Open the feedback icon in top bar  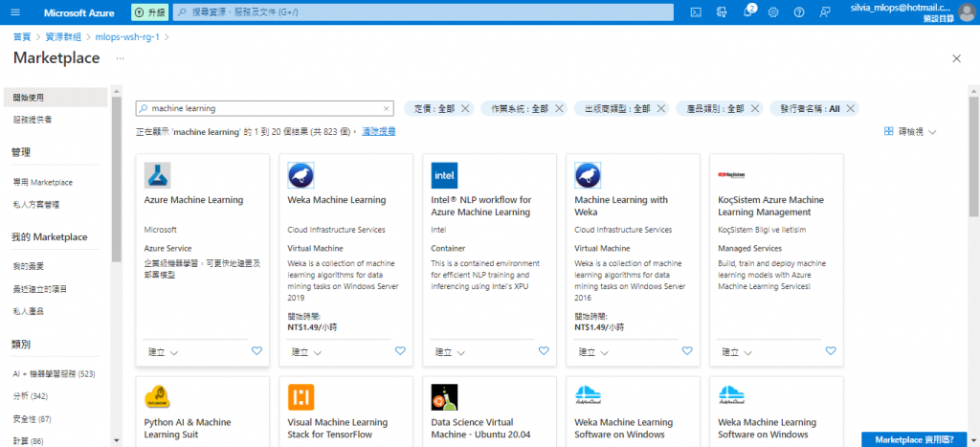pyautogui.click(x=825, y=12)
